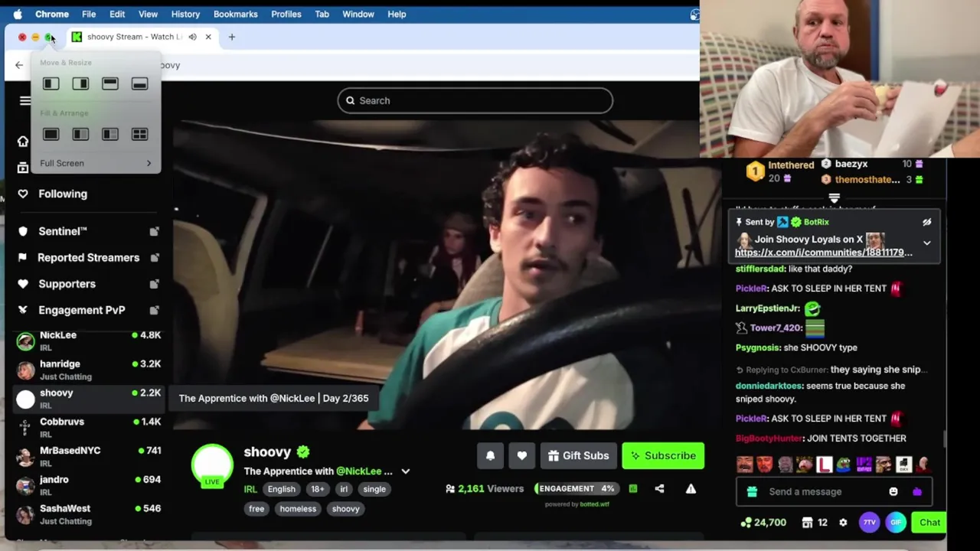
Task: Open a new browser tab
Action: click(x=231, y=37)
